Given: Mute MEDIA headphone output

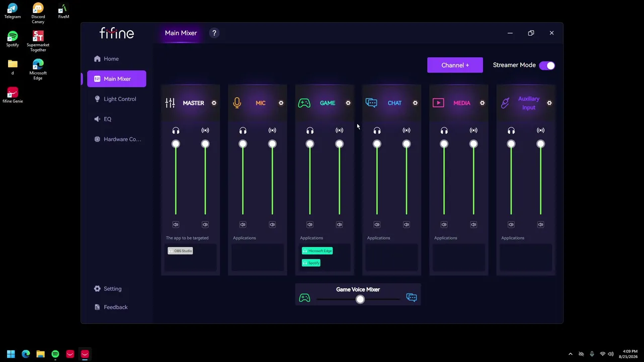Looking at the screenshot, I should pos(444,225).
